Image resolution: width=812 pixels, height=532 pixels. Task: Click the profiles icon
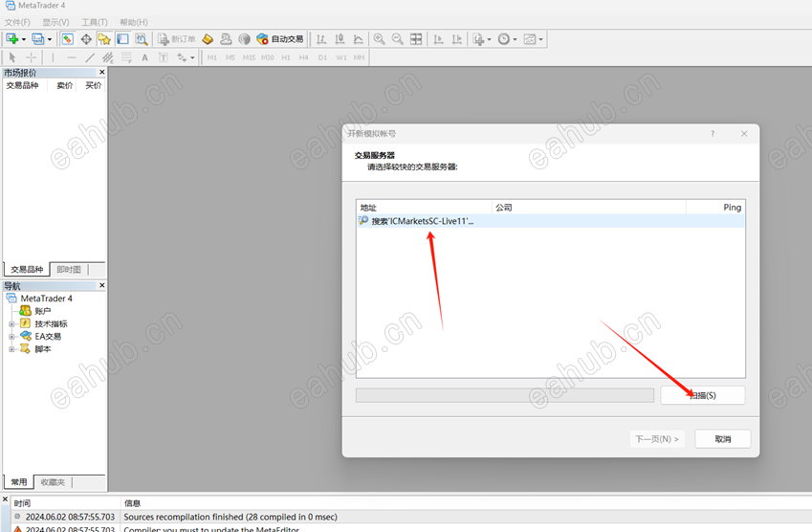tap(38, 39)
